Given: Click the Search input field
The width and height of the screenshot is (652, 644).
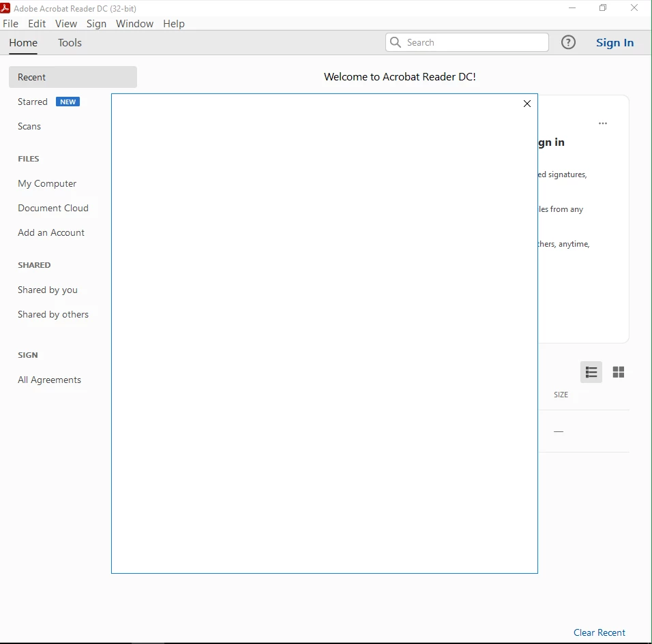Looking at the screenshot, I should pos(467,42).
